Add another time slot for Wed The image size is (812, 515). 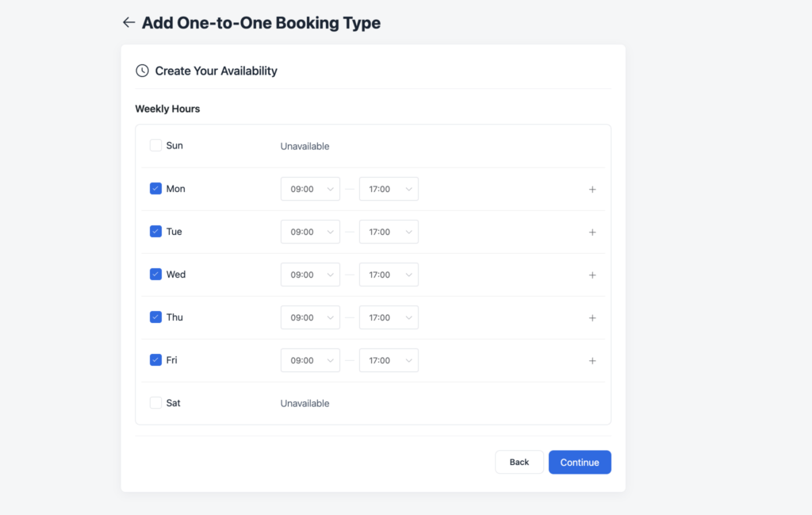(x=592, y=275)
